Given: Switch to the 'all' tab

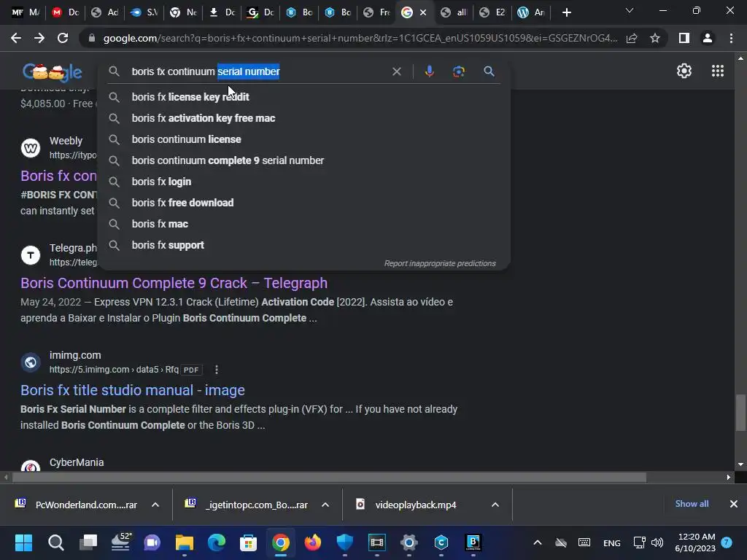Looking at the screenshot, I should pos(453,12).
